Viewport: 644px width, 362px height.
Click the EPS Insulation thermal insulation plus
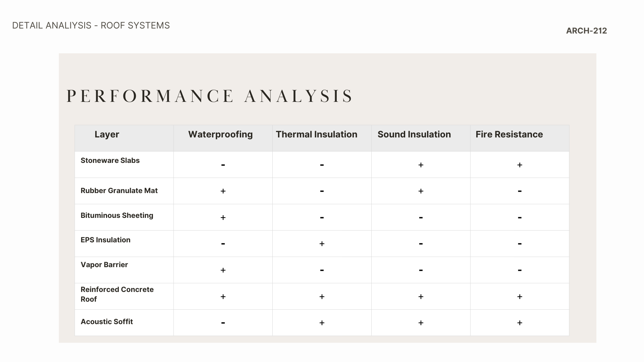click(322, 244)
